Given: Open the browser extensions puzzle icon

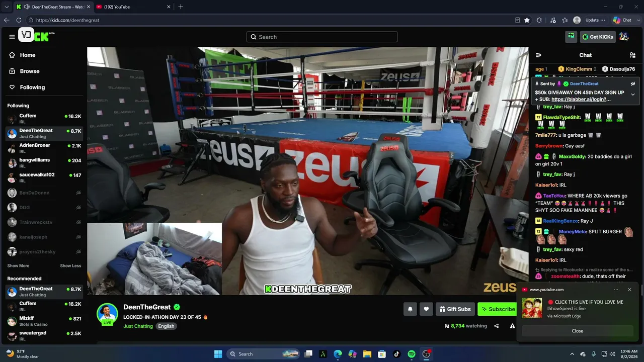Looking at the screenshot, I should (x=539, y=20).
